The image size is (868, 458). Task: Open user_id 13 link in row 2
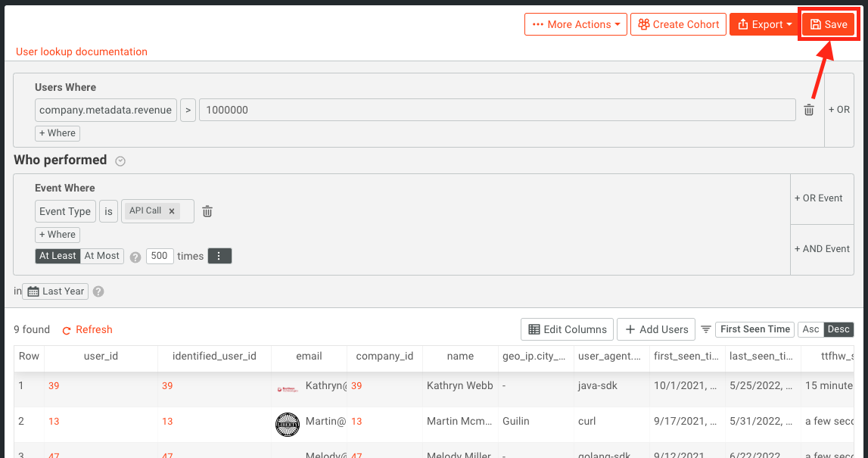tap(54, 422)
